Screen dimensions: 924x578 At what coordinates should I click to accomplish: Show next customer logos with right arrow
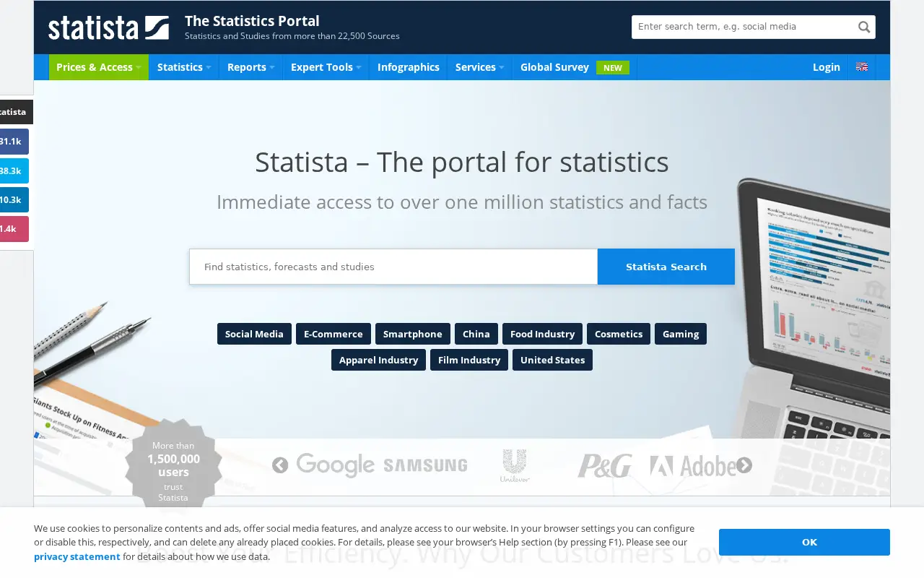click(x=744, y=466)
